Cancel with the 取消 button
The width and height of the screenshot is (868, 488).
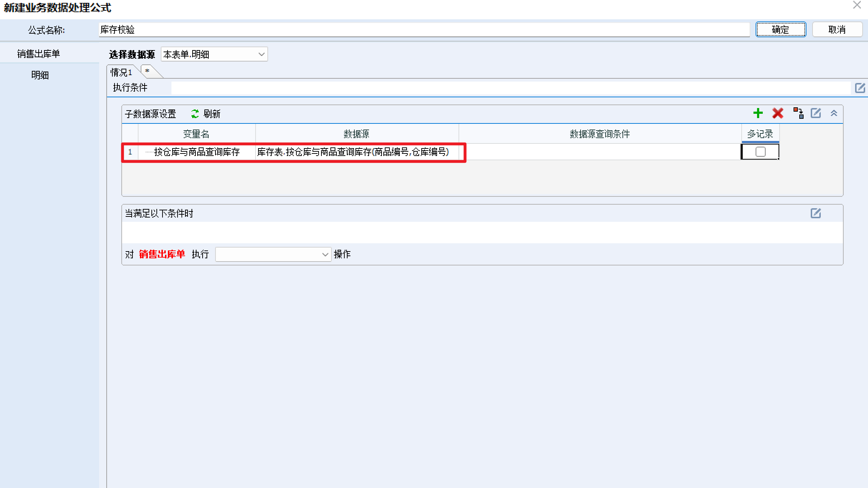point(837,29)
